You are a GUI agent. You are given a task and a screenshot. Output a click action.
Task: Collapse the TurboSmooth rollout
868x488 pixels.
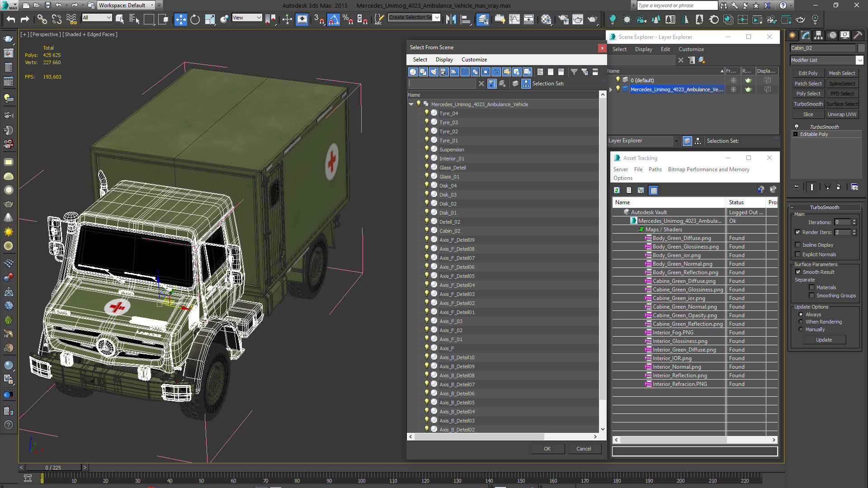[x=792, y=207]
